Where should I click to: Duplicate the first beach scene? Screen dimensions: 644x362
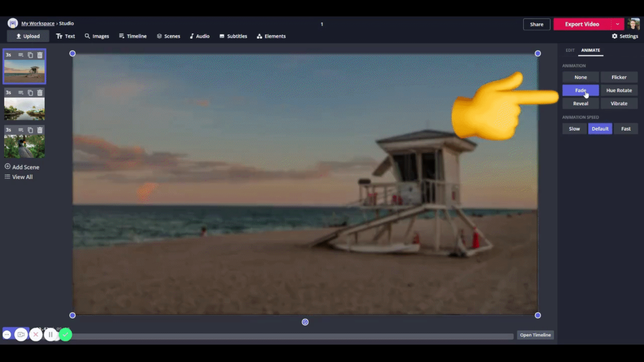(30, 55)
